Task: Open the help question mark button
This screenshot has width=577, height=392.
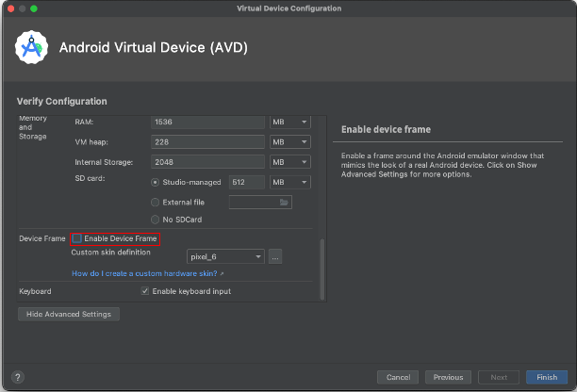Action: coord(18,377)
